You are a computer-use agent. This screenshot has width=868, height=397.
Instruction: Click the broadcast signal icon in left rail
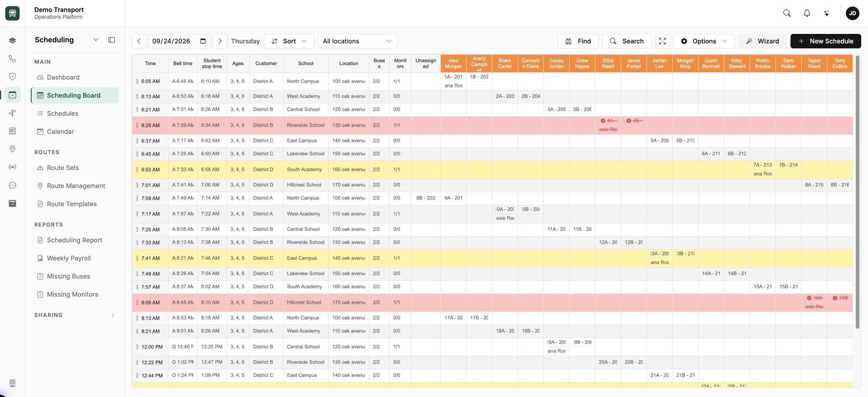pos(12,167)
